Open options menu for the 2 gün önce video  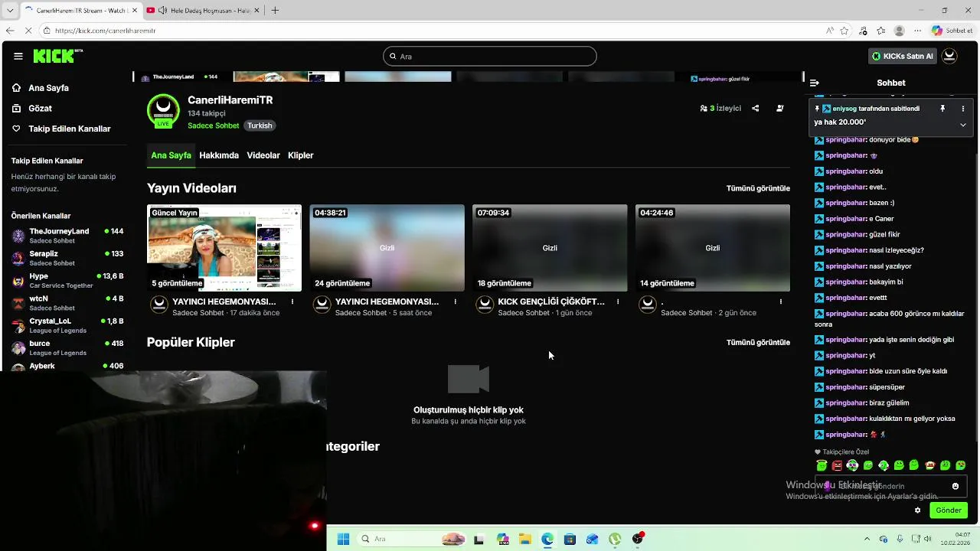tap(781, 302)
